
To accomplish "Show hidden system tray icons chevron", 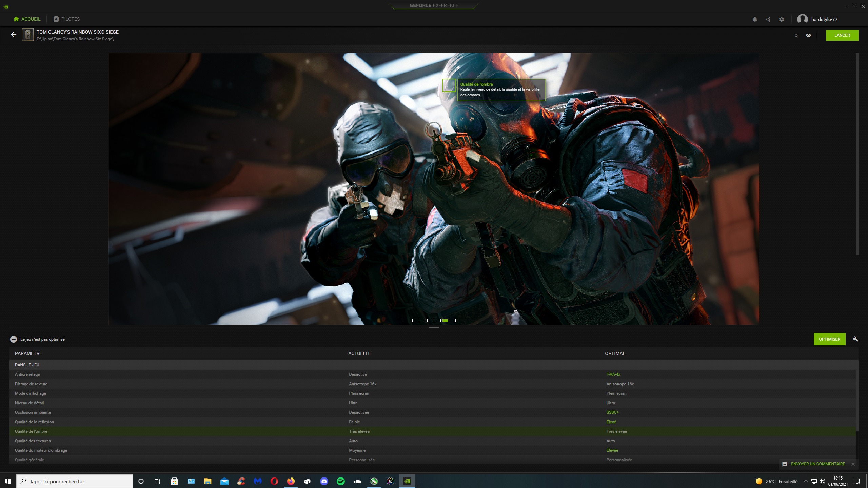I will pyautogui.click(x=806, y=481).
